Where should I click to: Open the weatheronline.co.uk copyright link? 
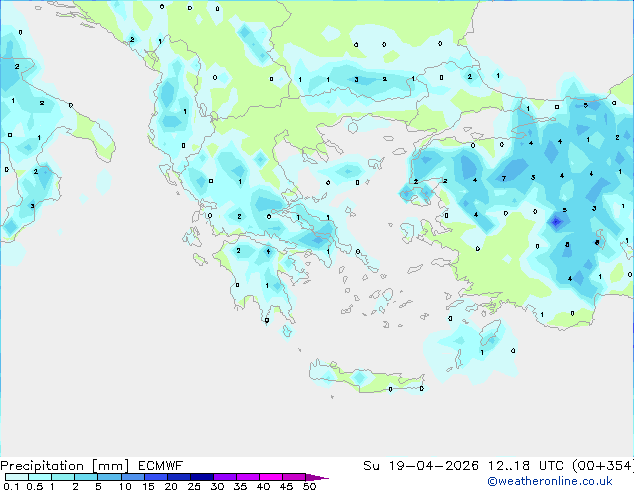click(550, 481)
